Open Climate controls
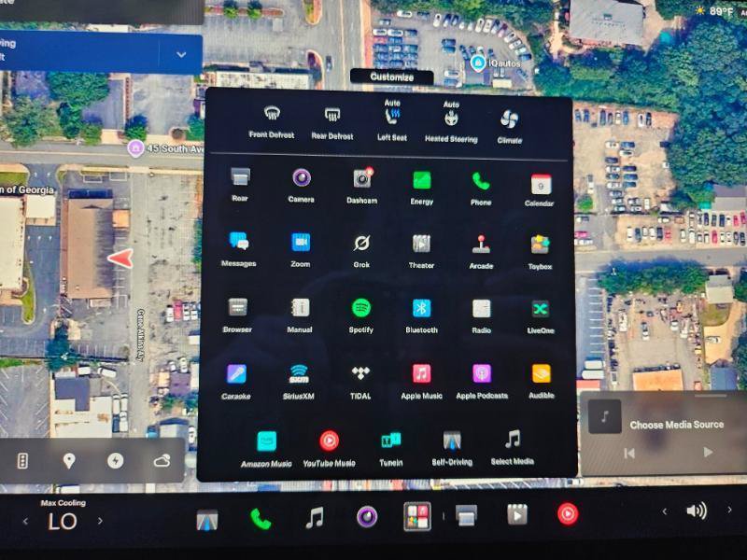747x560 pixels. (x=509, y=126)
